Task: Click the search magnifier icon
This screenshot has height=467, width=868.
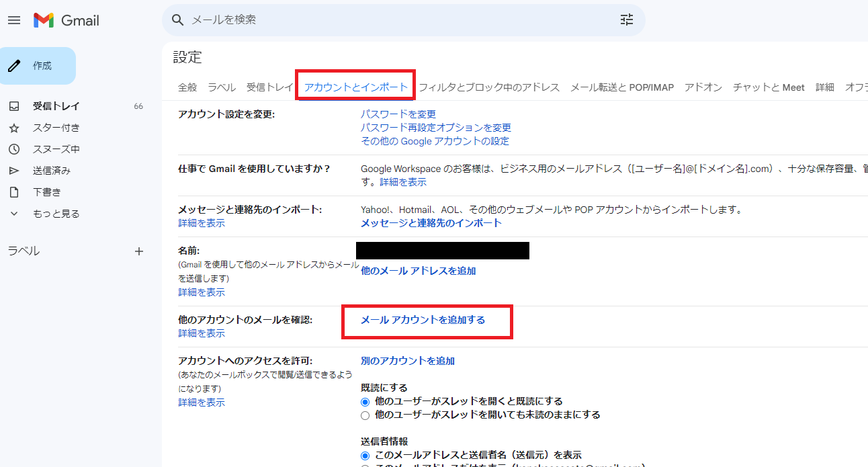Action: pyautogui.click(x=178, y=20)
